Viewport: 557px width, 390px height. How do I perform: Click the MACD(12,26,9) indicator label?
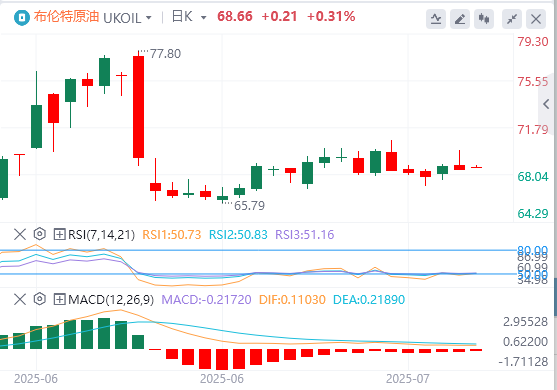(x=111, y=299)
